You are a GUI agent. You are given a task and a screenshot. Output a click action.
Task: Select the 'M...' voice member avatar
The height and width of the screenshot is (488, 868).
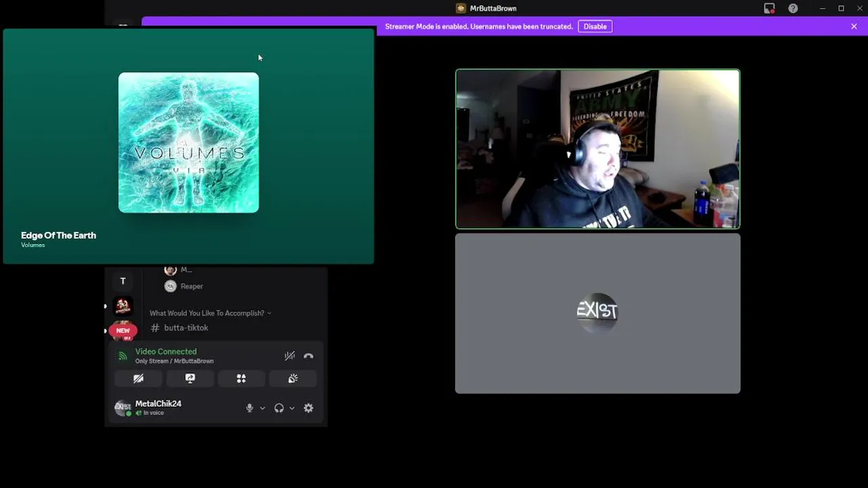click(170, 270)
